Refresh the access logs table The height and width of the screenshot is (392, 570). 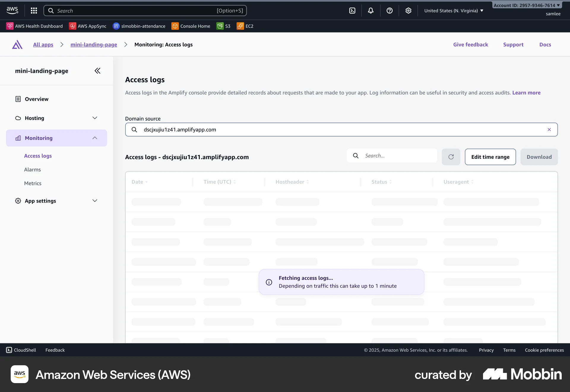pyautogui.click(x=451, y=157)
